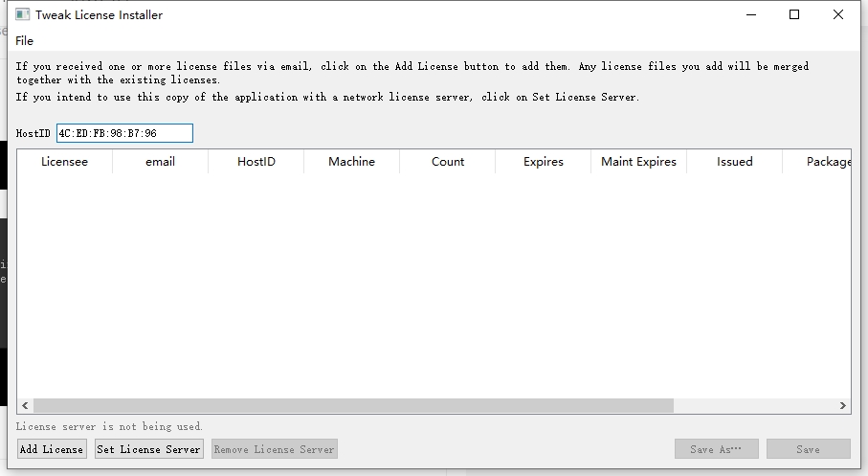Close the Tweak License Installer window
The image size is (868, 476).
[838, 15]
